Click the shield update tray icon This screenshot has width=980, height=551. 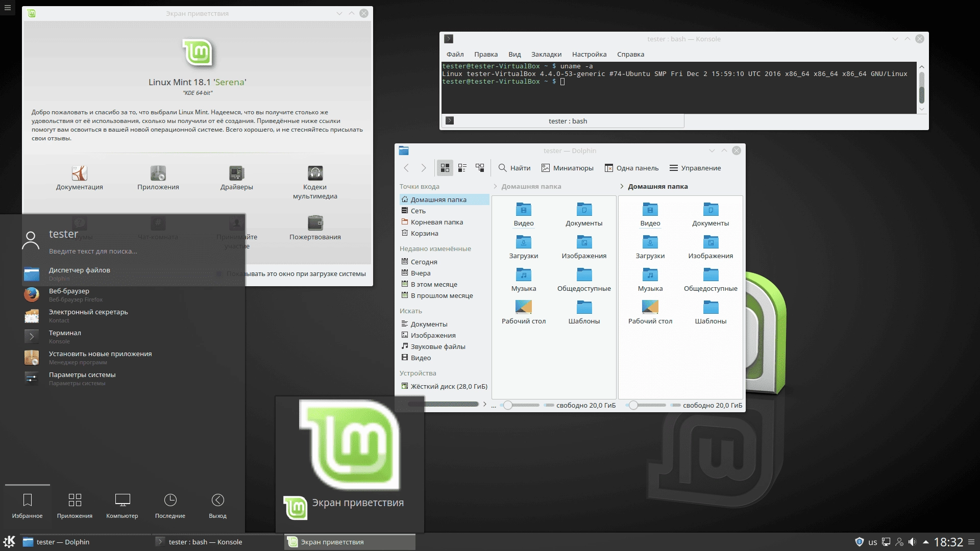point(859,542)
